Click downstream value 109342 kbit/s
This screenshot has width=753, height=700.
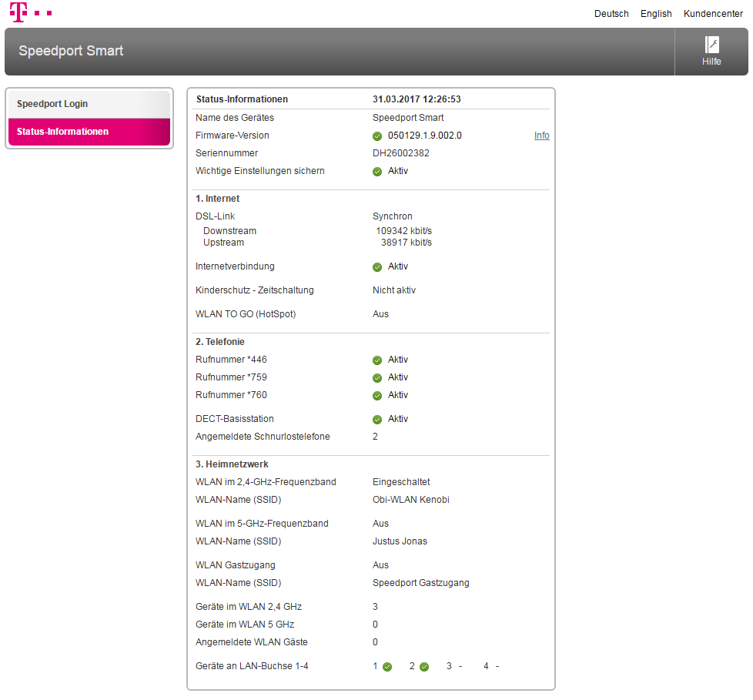[404, 230]
